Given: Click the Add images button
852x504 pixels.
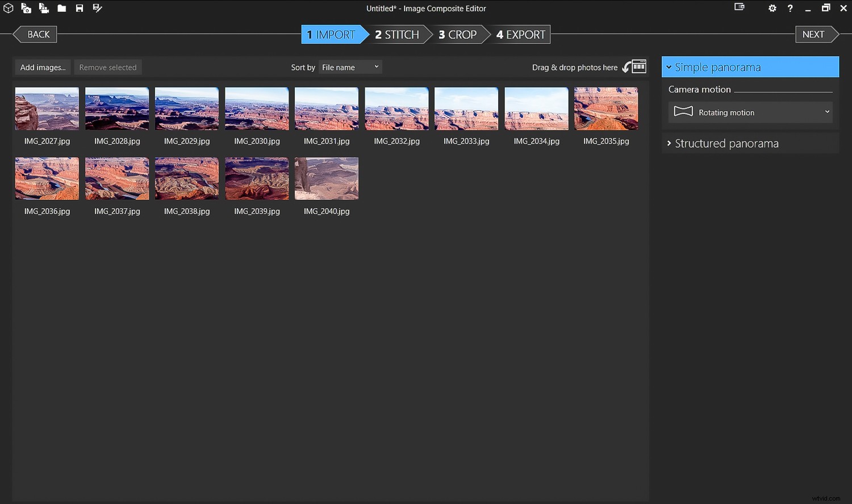Looking at the screenshot, I should [x=42, y=66].
